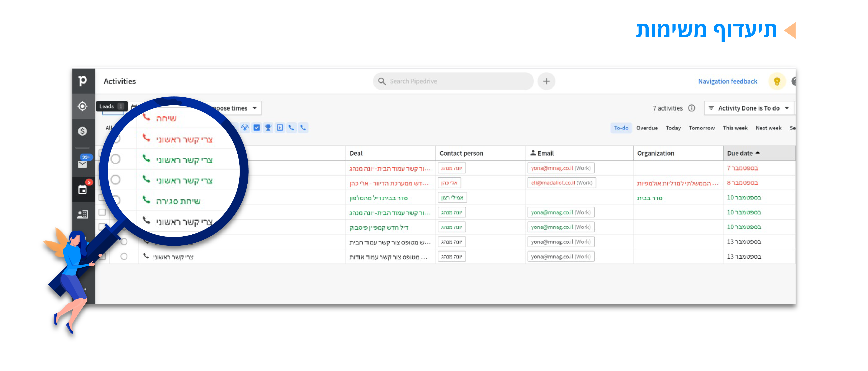Open deal ending דש ממערכת הדיוור - אלי כהן
Image resolution: width=868 pixels, height=371 pixels.
click(x=389, y=183)
